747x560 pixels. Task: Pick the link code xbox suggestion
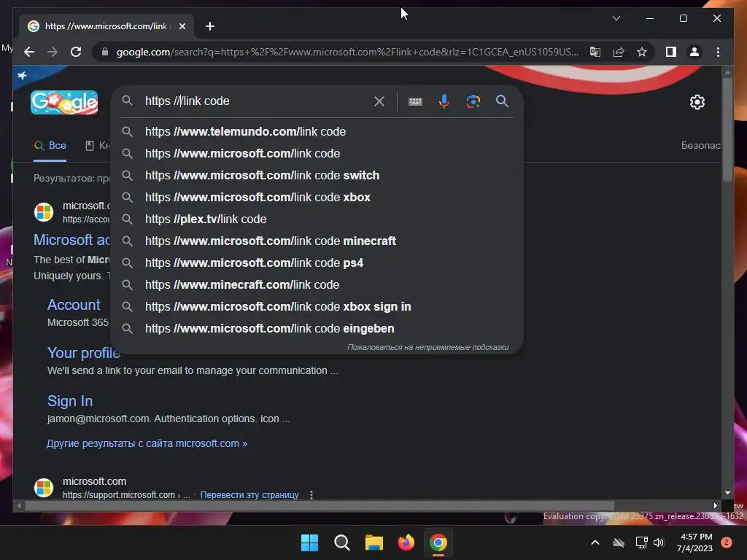point(317,197)
